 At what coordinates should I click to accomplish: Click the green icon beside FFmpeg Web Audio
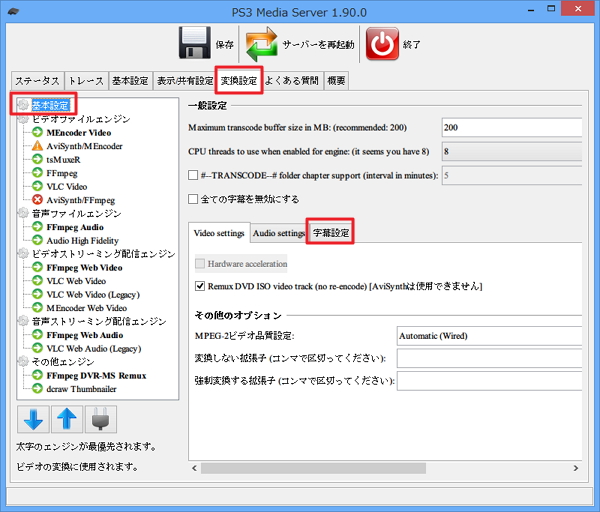point(37,335)
